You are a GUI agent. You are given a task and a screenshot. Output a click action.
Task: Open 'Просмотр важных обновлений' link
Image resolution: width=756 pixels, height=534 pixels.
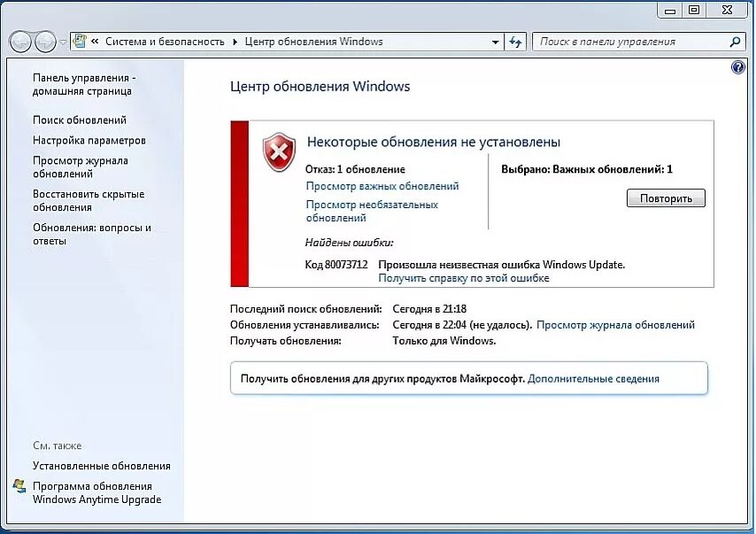click(x=382, y=186)
